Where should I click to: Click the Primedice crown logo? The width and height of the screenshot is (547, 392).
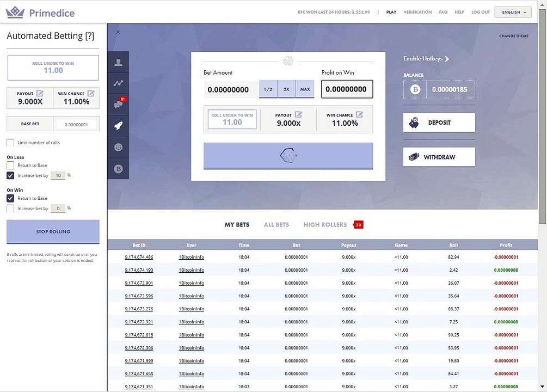pos(15,13)
